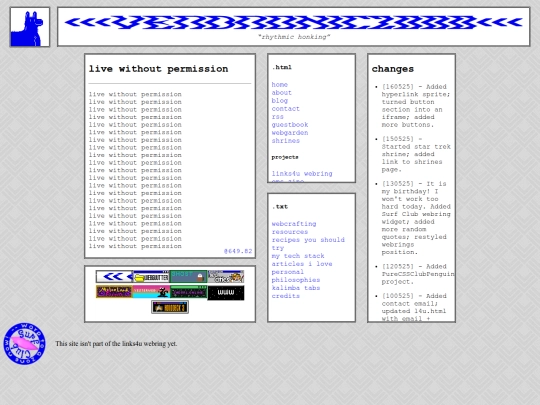Click the [160525] changelog entry
Screen dimensions: 540x405
[416, 106]
